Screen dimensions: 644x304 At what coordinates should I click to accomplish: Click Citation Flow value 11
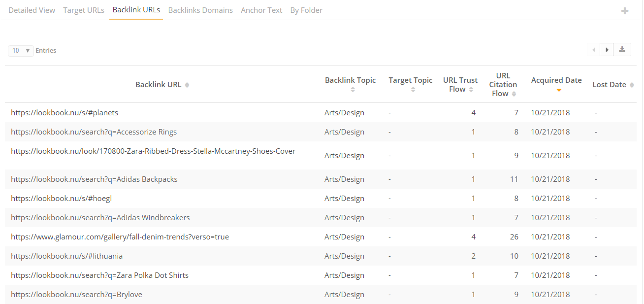coord(514,179)
